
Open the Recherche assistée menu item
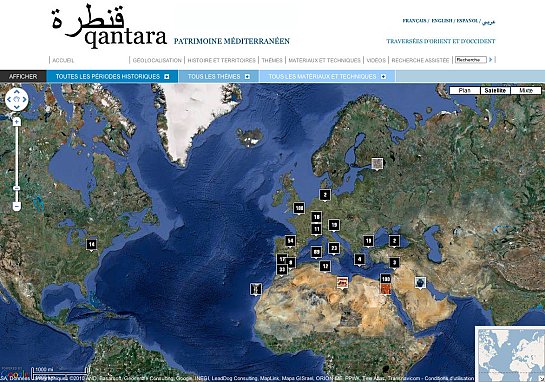click(420, 60)
